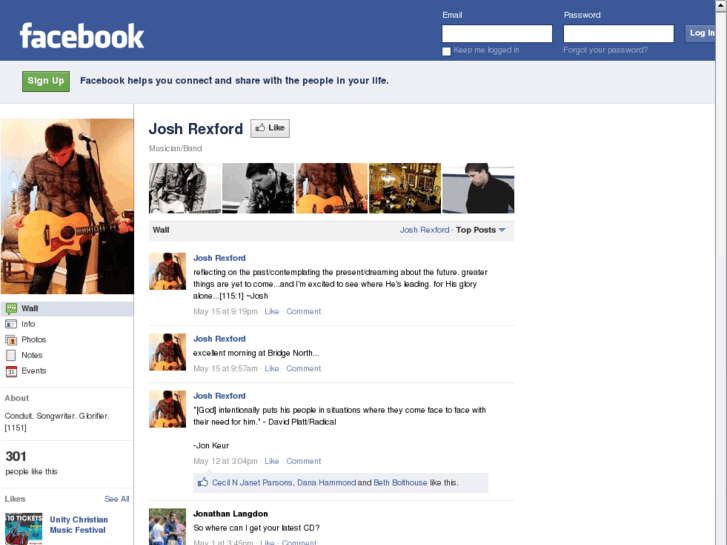Click the green Sign Up button
The width and height of the screenshot is (727, 545).
pos(46,81)
